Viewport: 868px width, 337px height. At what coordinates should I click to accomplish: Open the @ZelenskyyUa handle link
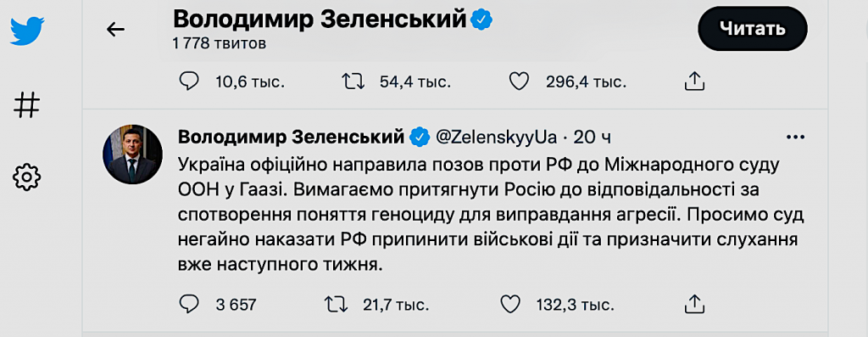(x=496, y=137)
